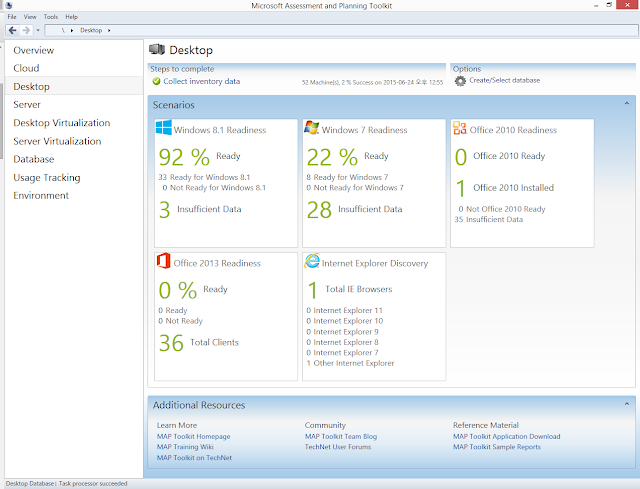Click the '92 %' Windows 8.1 ready value
Screen dimensions: 640x489
coord(184,157)
